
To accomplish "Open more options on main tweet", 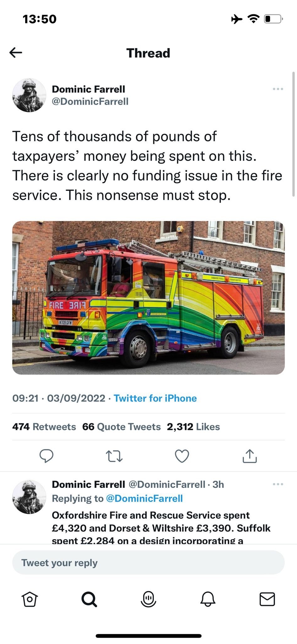I will pos(278,89).
